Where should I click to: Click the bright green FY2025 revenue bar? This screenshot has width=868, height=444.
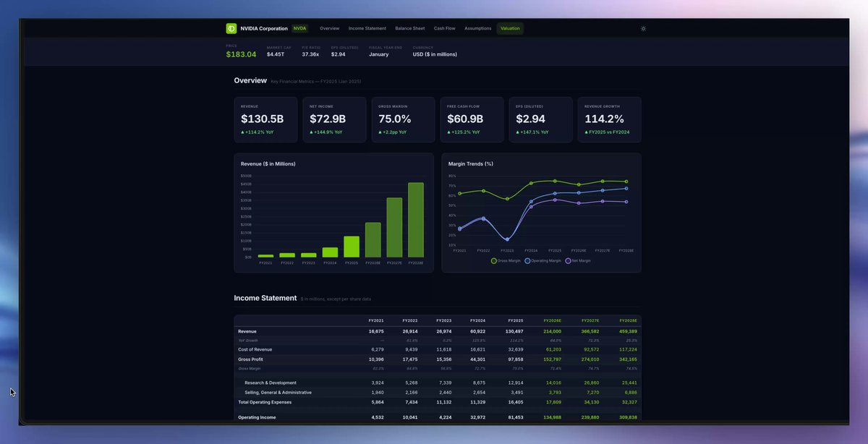tap(352, 247)
